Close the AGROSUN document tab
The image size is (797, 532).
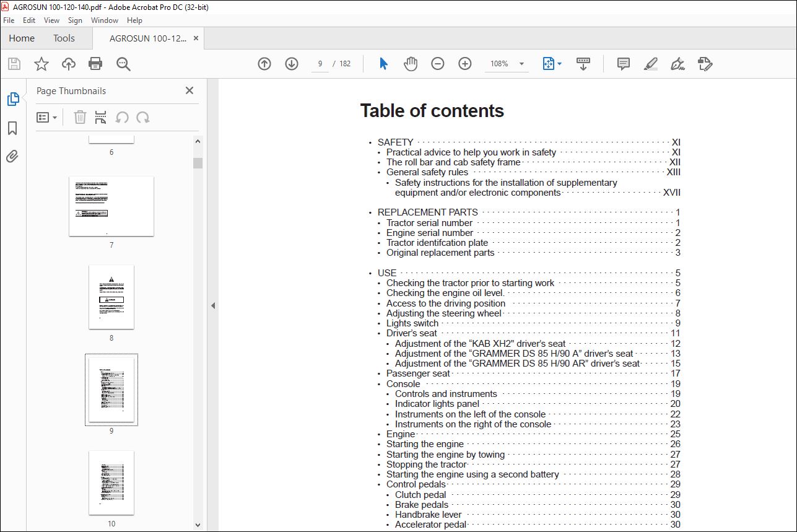196,38
